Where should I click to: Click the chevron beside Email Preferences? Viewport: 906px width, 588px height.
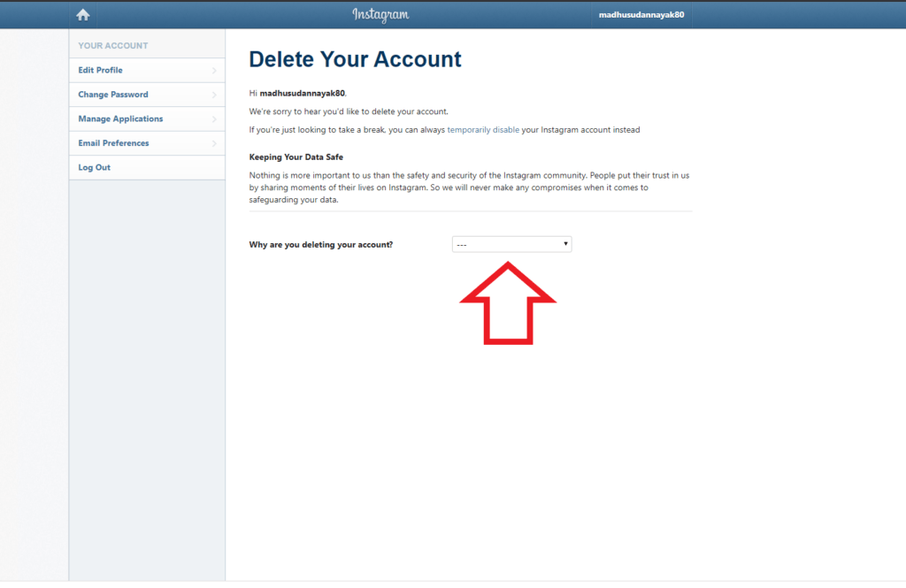pos(214,143)
